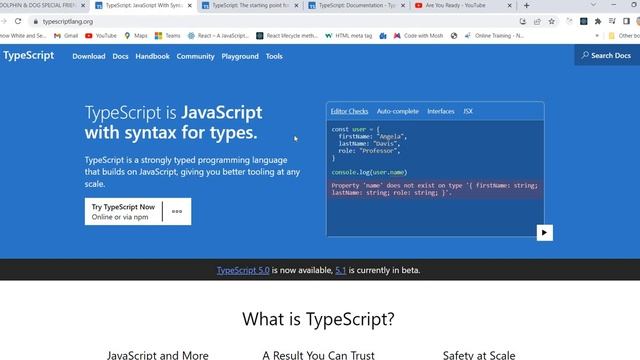Close the 'Are You Ready - YouTube' tab

coord(509,6)
